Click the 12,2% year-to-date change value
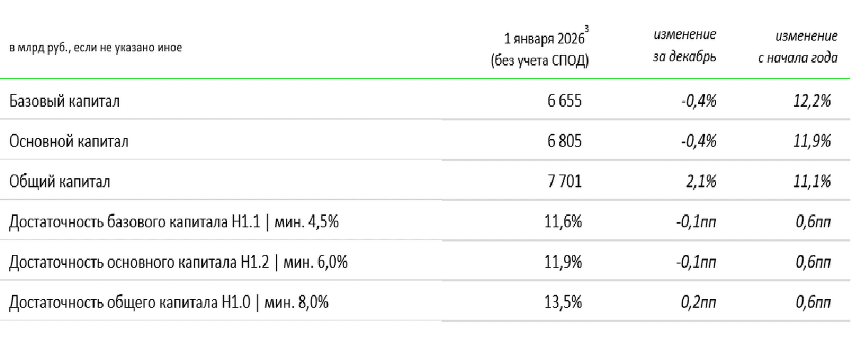This screenshot has height=354, width=868. [812, 101]
